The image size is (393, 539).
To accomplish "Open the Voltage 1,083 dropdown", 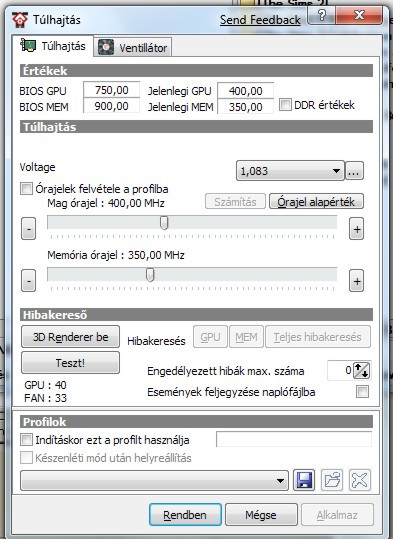I will pyautogui.click(x=290, y=171).
